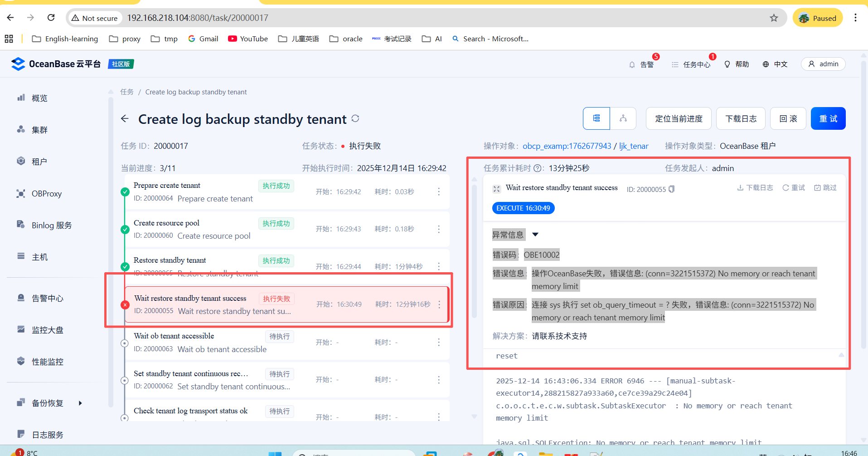Expand the 备份恢复 sidebar menu

point(80,403)
